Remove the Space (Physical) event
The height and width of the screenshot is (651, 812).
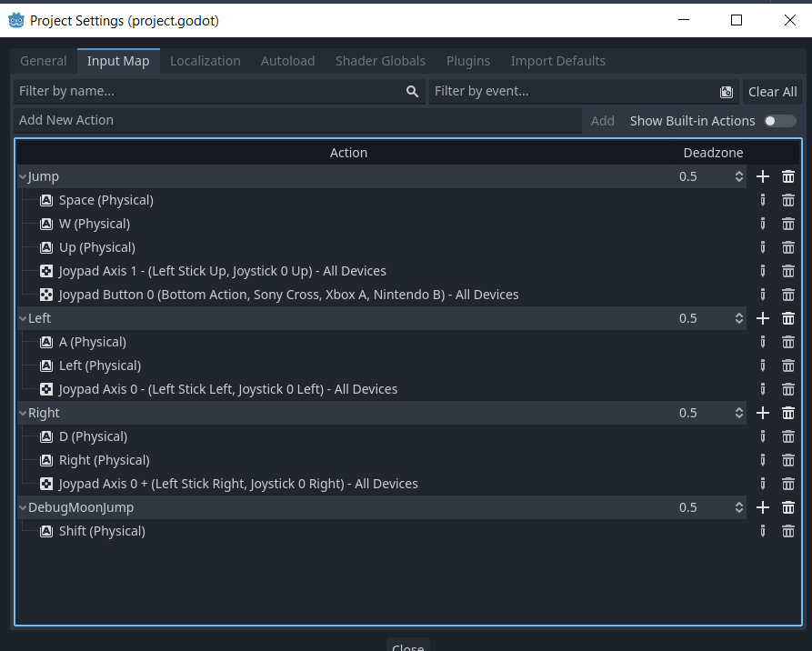click(x=788, y=200)
